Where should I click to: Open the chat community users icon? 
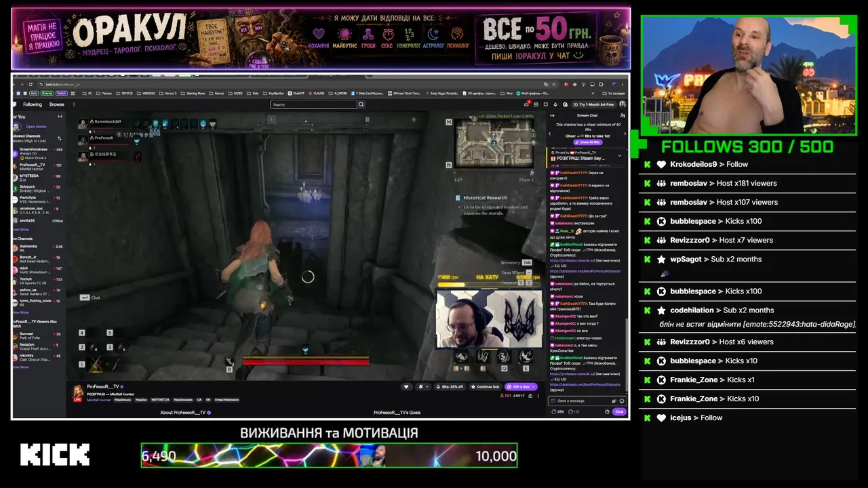click(623, 115)
